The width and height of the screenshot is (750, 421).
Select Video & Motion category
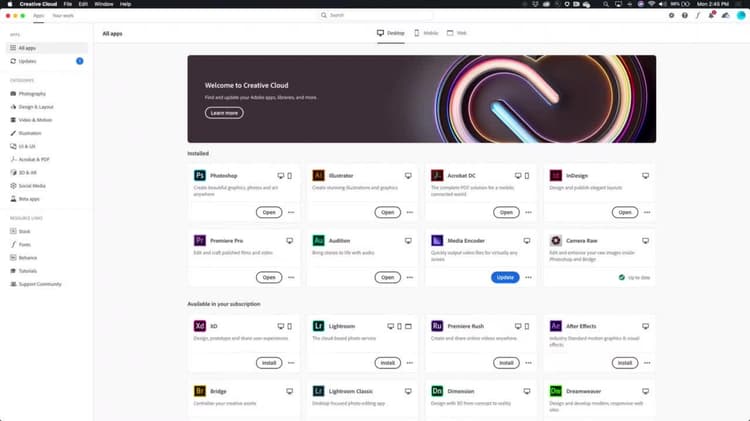click(x=31, y=120)
